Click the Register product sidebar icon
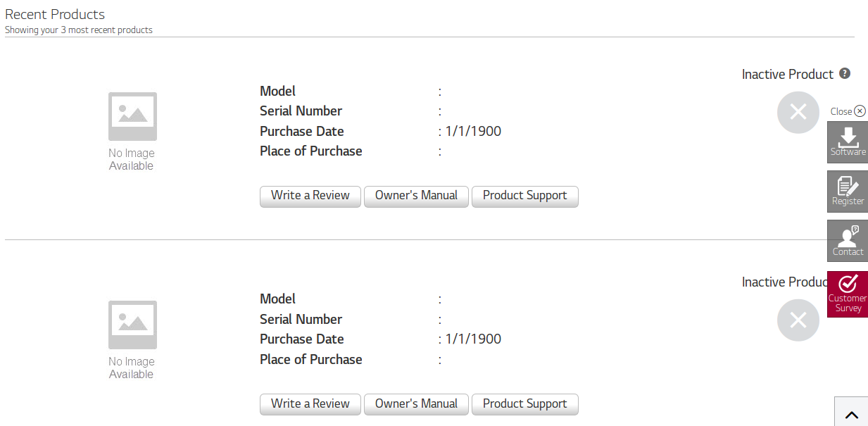This screenshot has width=868, height=426. coord(848,192)
